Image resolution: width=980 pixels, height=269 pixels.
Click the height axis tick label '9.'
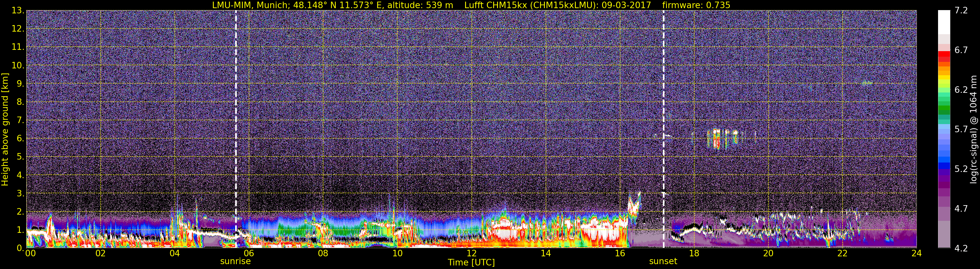[x=20, y=84]
